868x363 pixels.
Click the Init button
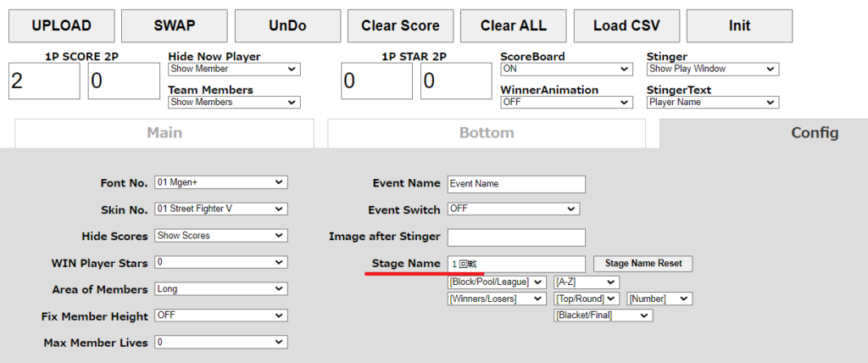coord(739,25)
